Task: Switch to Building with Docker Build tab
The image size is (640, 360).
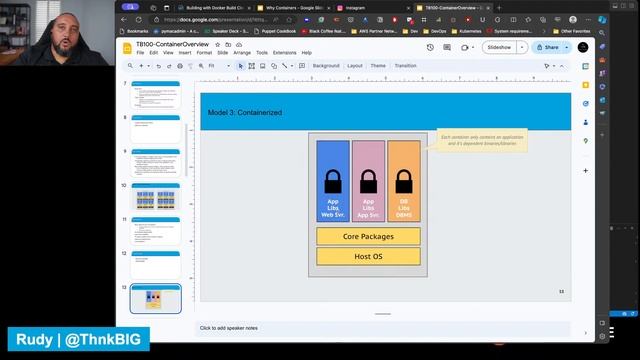Action: coord(214,8)
